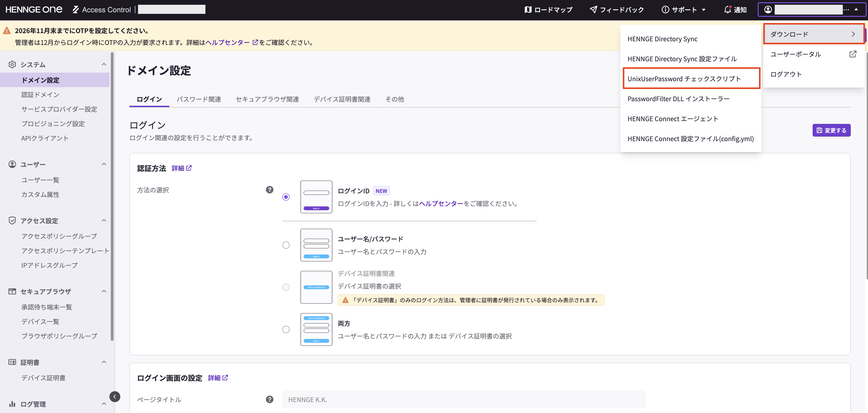Open the ヘルプセンター link in OTP banner
The image size is (868, 413).
pyautogui.click(x=227, y=42)
